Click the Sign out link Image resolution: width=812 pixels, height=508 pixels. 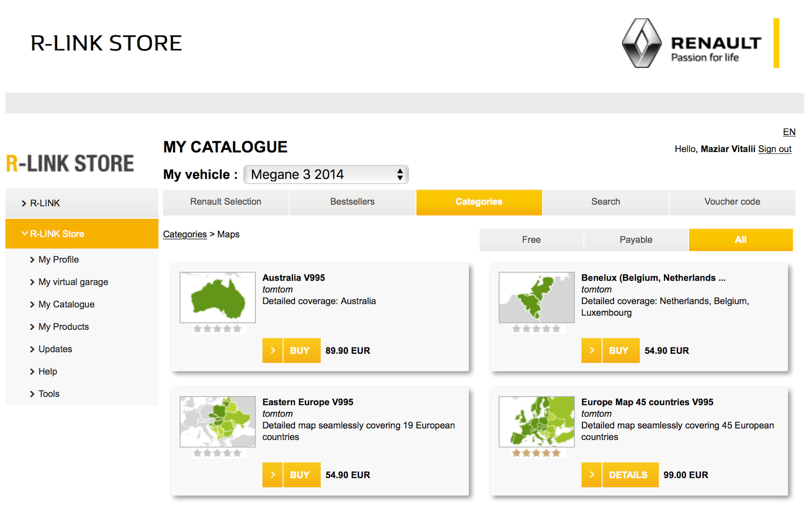774,149
